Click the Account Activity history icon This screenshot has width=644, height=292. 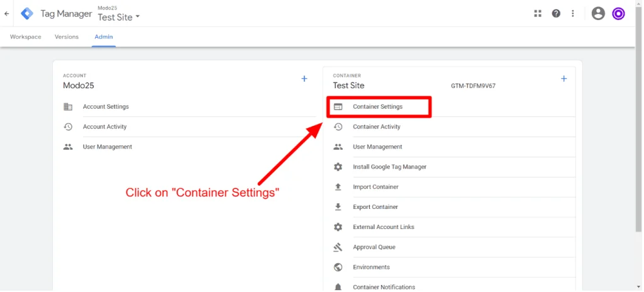point(68,126)
